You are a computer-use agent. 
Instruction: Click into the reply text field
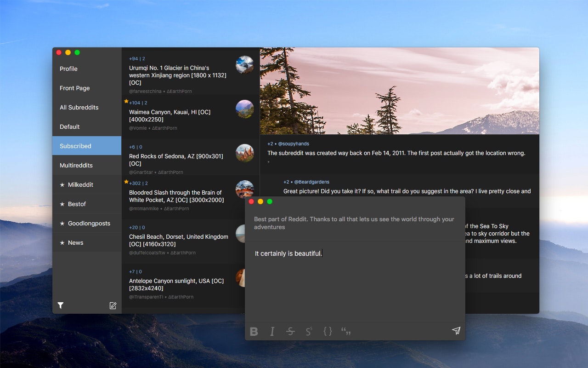(355, 282)
